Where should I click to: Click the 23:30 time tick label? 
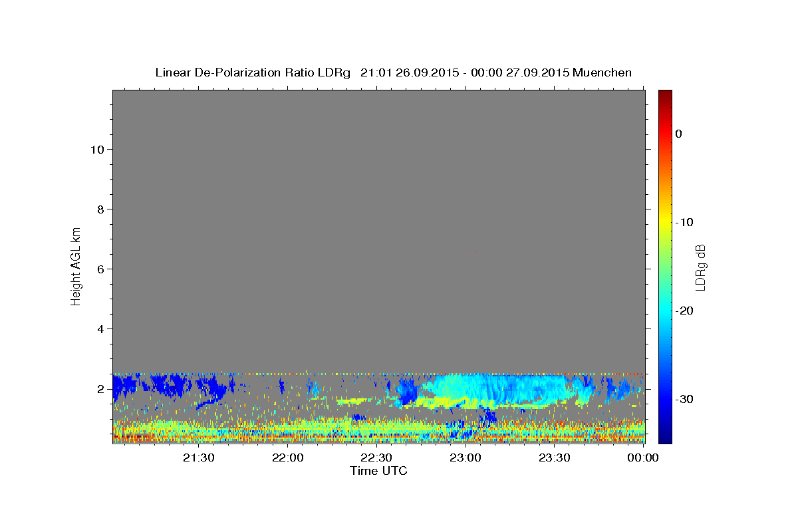[x=554, y=458]
